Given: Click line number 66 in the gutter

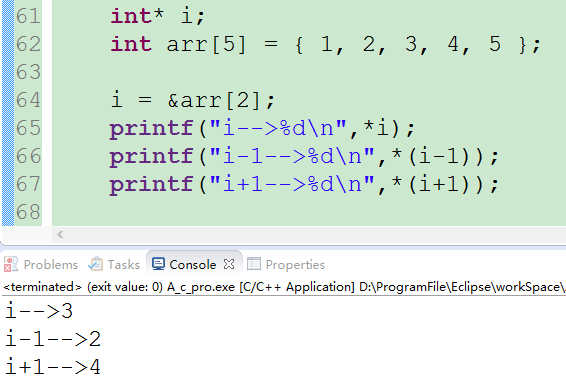Looking at the screenshot, I should [28, 156].
